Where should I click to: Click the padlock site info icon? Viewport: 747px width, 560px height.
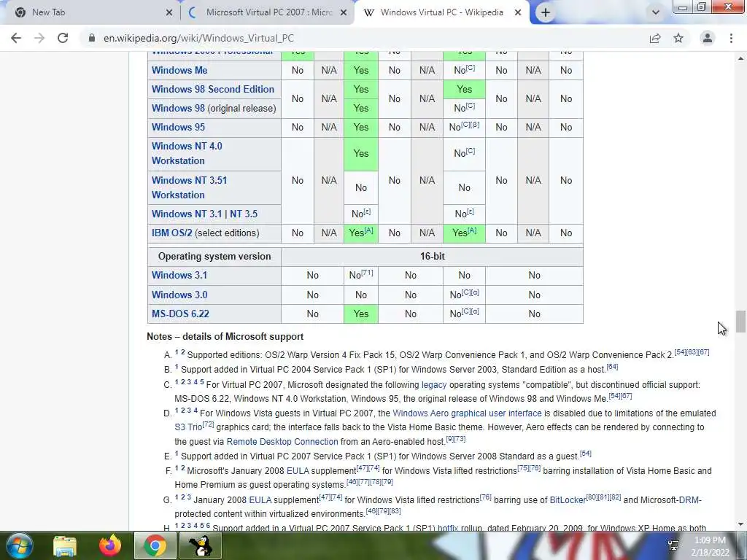[92, 38]
